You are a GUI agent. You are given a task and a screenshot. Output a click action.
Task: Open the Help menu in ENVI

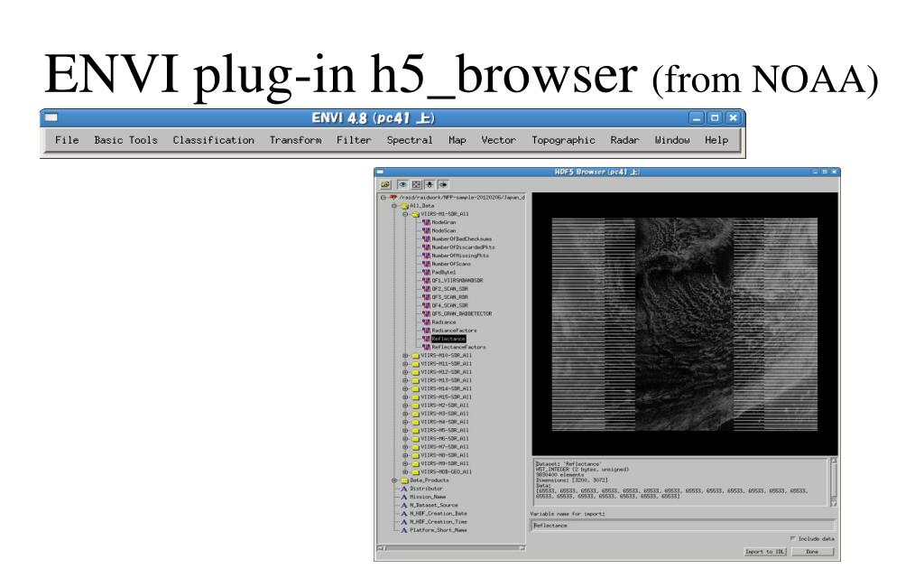pos(716,140)
